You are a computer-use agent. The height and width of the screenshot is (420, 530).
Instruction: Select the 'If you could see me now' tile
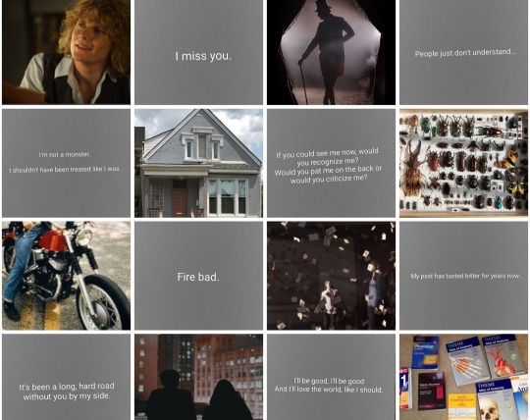point(332,163)
